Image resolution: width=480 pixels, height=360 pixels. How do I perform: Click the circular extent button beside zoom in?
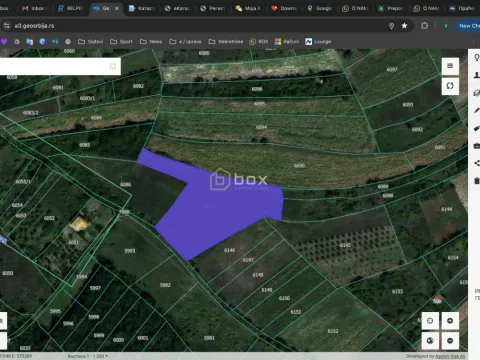pyautogui.click(x=430, y=321)
